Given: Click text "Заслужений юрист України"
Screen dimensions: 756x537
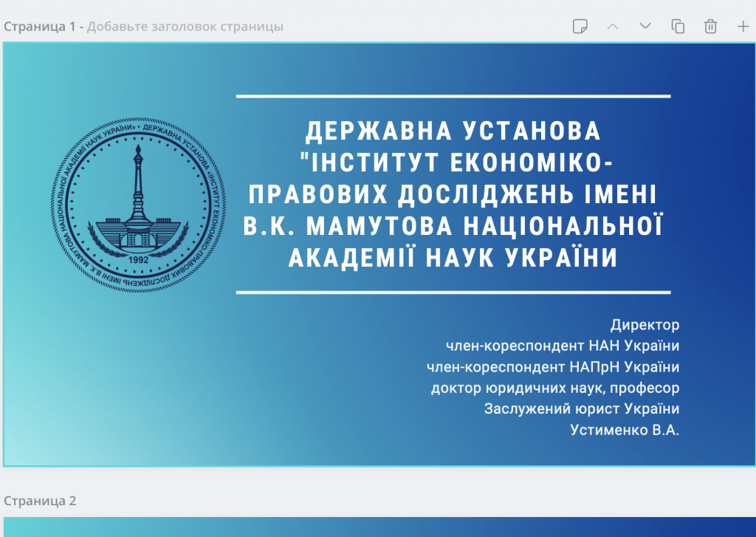Looking at the screenshot, I should pos(582,408).
